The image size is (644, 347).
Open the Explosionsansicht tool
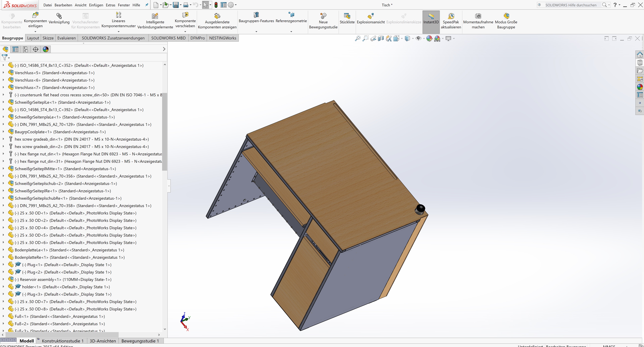click(x=370, y=16)
